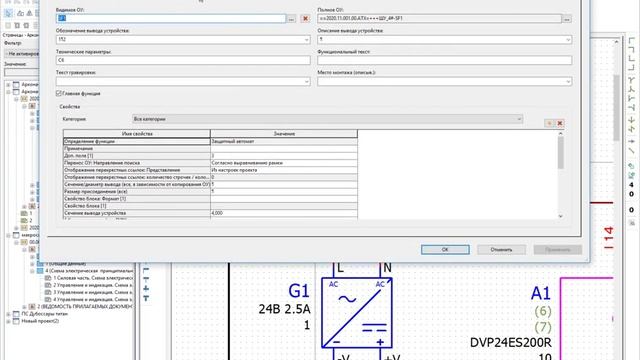Click the third icon in second toolbar row
This screenshot has width=640, height=360.
click(x=26, y=25)
